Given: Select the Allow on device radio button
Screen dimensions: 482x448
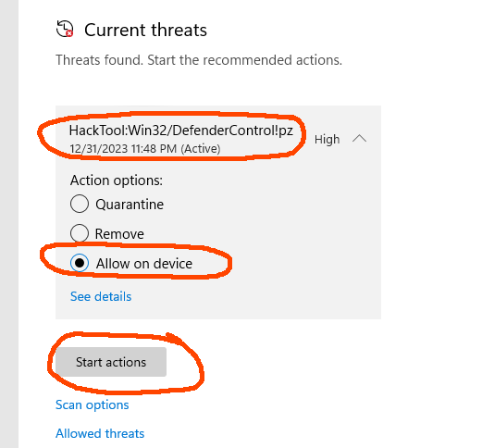Looking at the screenshot, I should [80, 263].
